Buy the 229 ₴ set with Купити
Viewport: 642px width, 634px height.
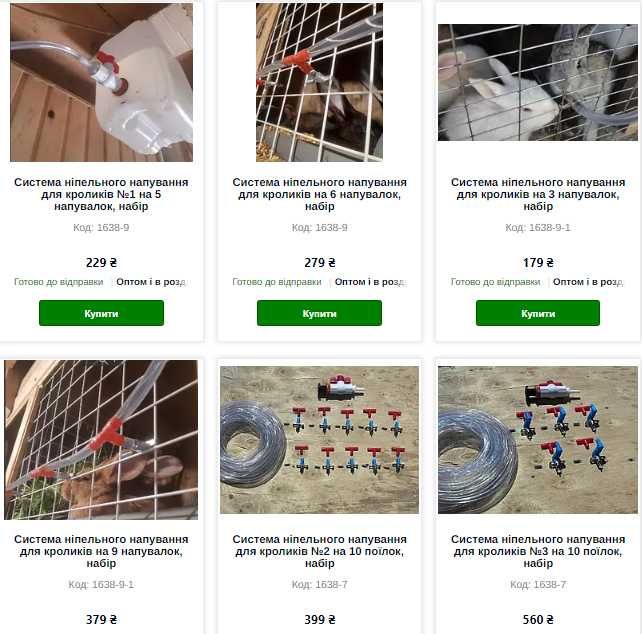click(x=101, y=313)
